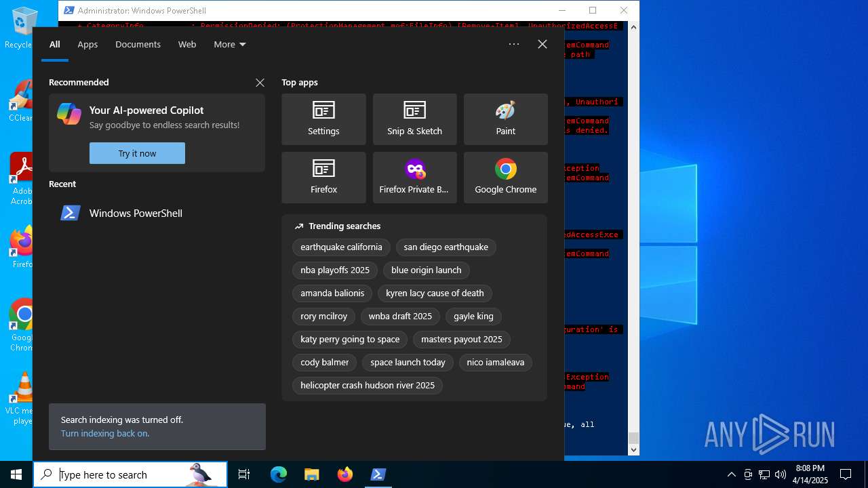Screen dimensions: 868x488
Task: Open Task View on taskbar
Action: (x=244, y=474)
